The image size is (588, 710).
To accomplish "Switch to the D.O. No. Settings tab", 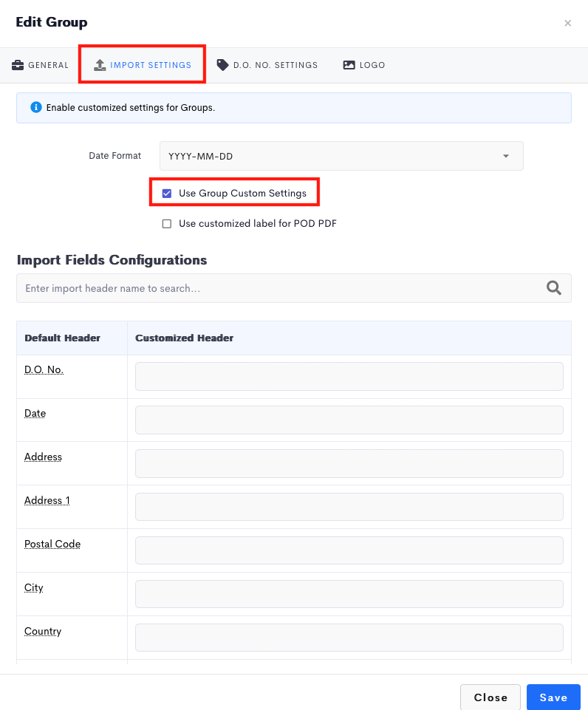I will tap(267, 65).
